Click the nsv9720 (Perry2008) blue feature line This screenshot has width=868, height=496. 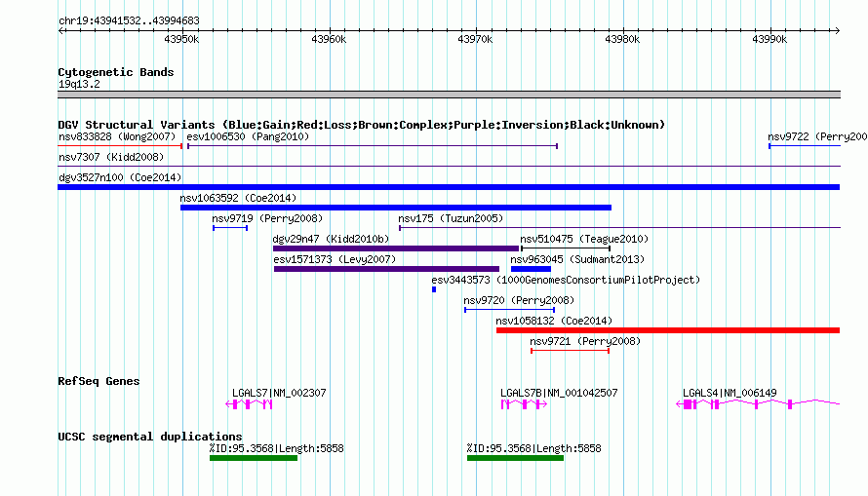pyautogui.click(x=509, y=310)
